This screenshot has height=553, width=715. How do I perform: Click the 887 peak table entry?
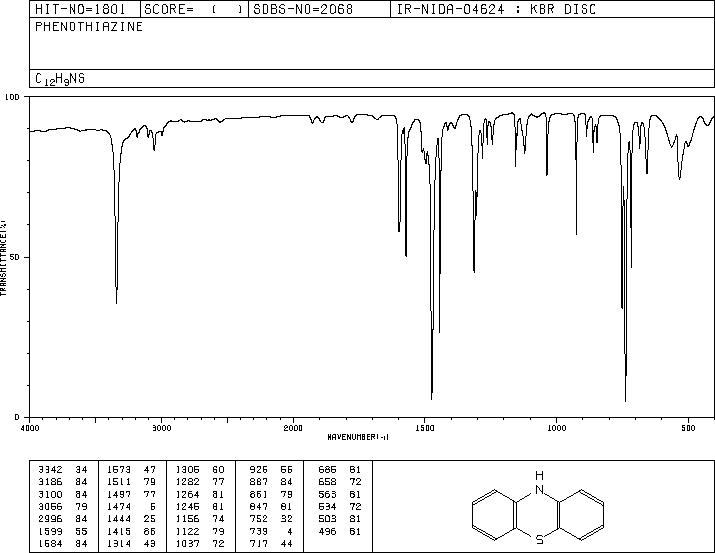pyautogui.click(x=271, y=482)
